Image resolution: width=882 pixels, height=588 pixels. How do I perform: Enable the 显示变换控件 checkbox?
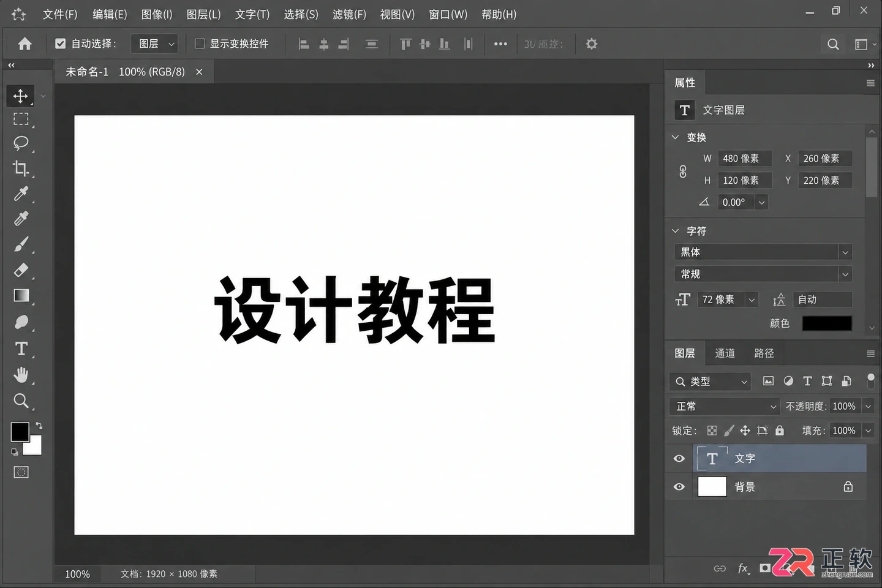(x=200, y=43)
